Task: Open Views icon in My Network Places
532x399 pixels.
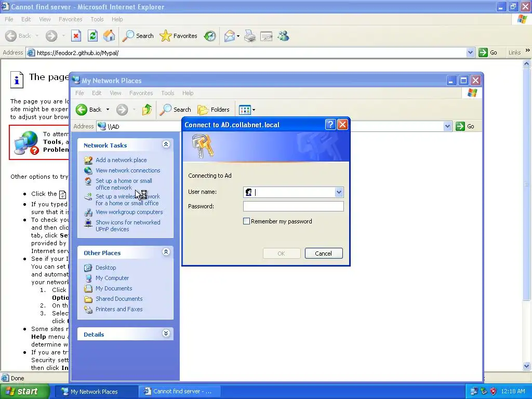Action: click(245, 110)
